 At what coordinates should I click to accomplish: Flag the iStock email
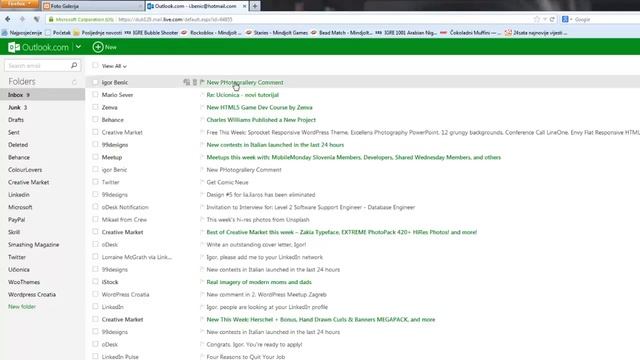coord(202,282)
